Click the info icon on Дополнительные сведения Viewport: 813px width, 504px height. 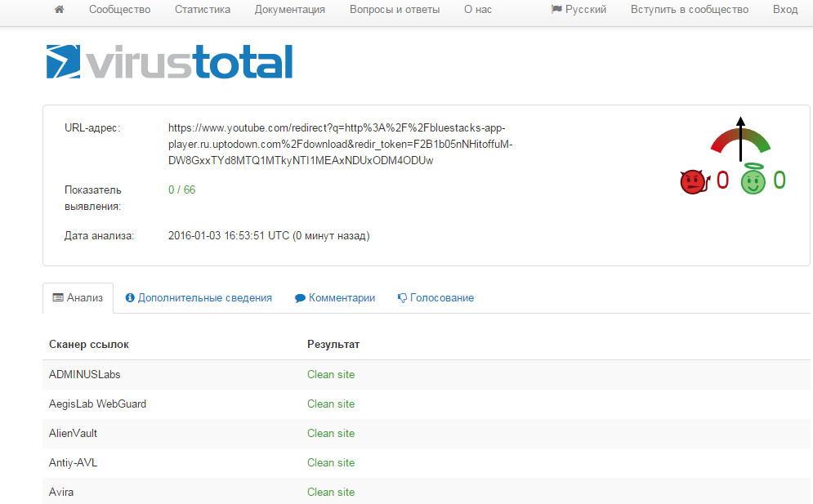[x=130, y=297]
